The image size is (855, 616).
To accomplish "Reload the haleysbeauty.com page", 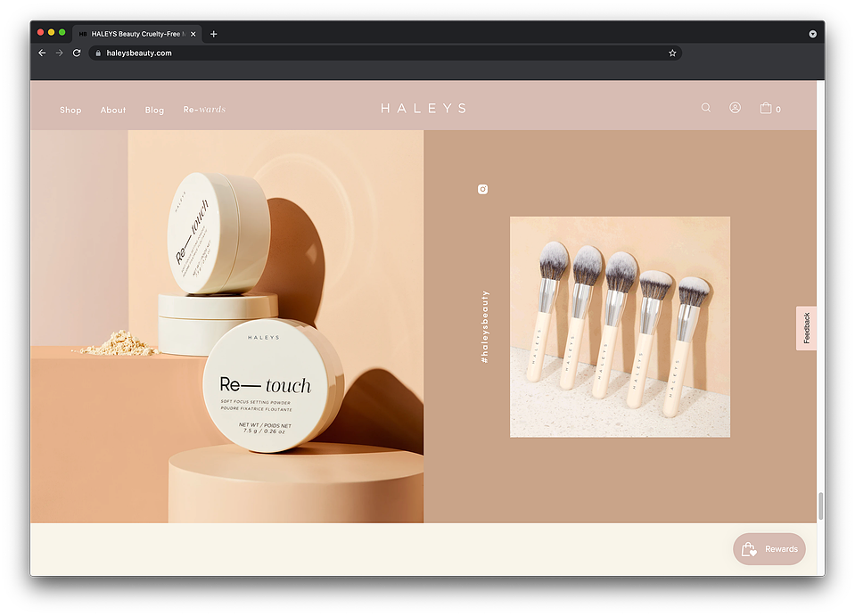I will click(77, 53).
